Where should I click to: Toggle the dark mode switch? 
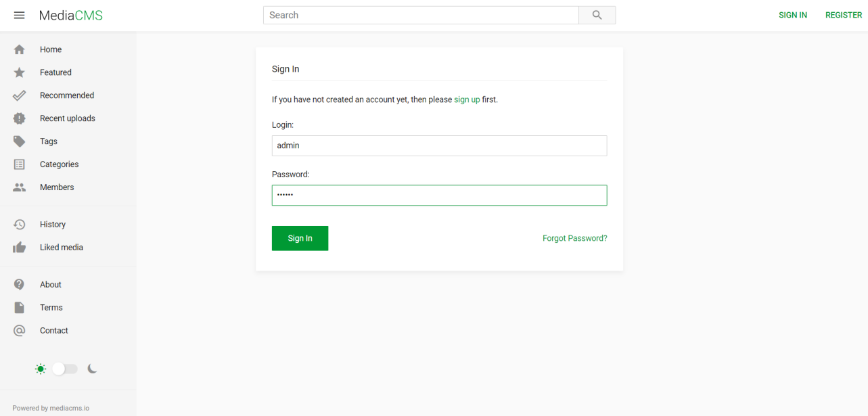point(66,369)
